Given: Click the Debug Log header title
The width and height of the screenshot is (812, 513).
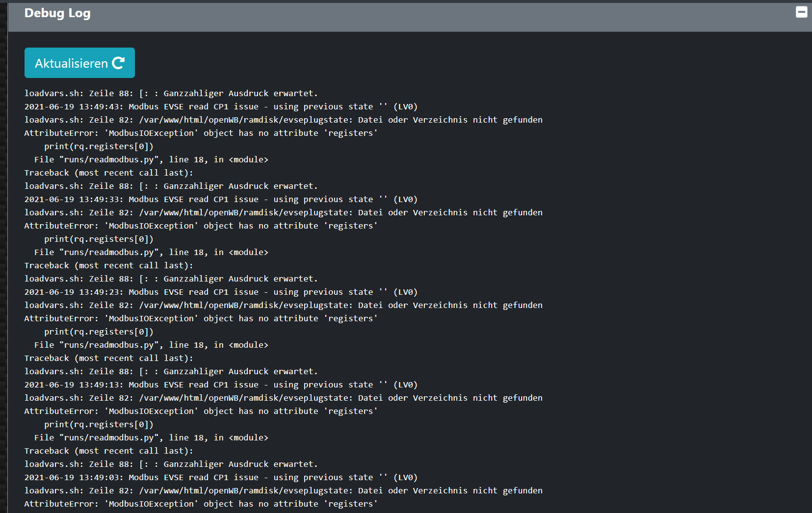Looking at the screenshot, I should (57, 13).
